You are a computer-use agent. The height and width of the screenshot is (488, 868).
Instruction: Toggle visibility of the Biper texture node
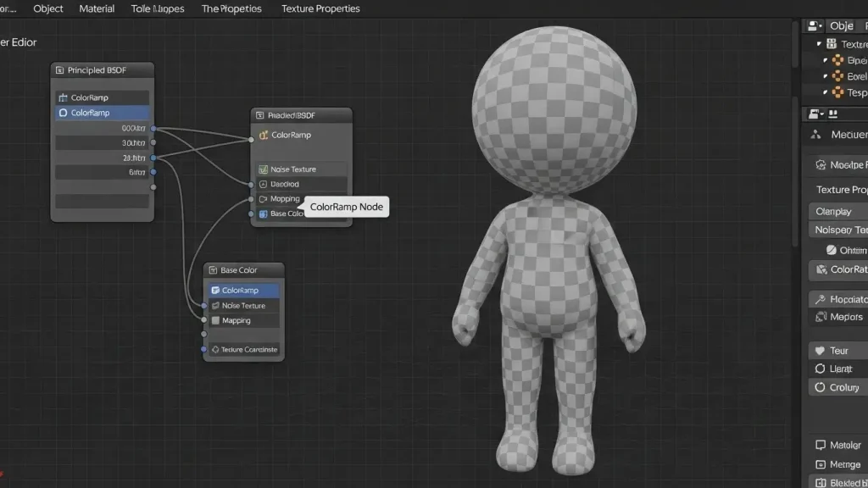pos(828,59)
